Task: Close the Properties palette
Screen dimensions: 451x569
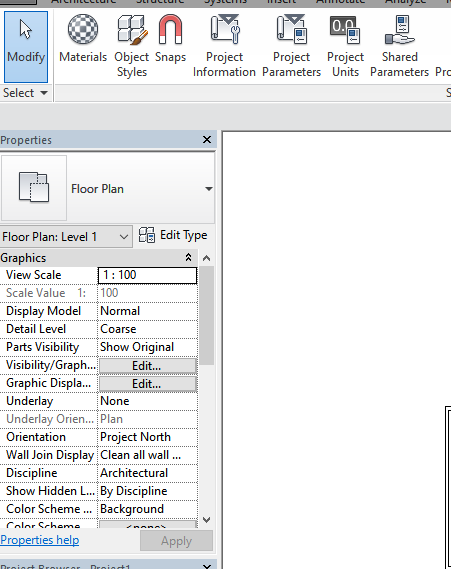Action: coord(207,139)
